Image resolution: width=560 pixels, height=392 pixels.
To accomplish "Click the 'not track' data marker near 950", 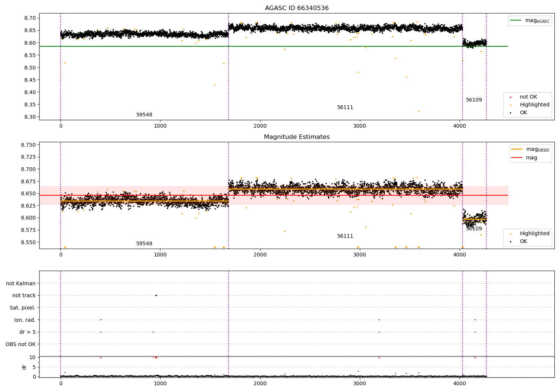I will pos(156,295).
